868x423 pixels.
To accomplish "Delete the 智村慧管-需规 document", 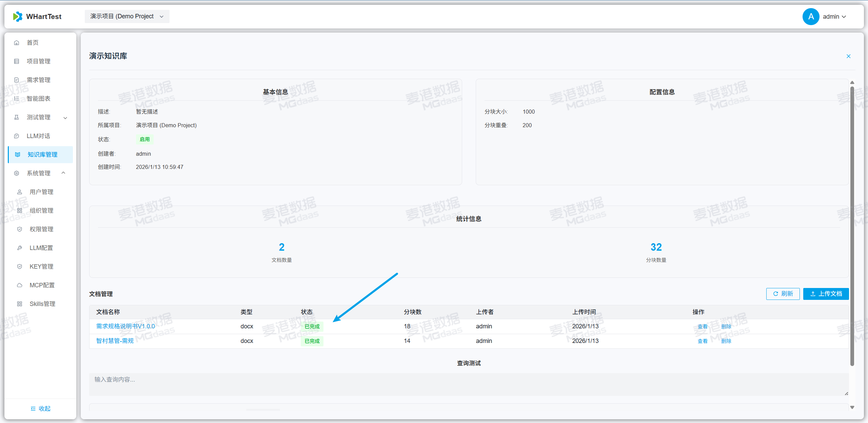I will (726, 341).
